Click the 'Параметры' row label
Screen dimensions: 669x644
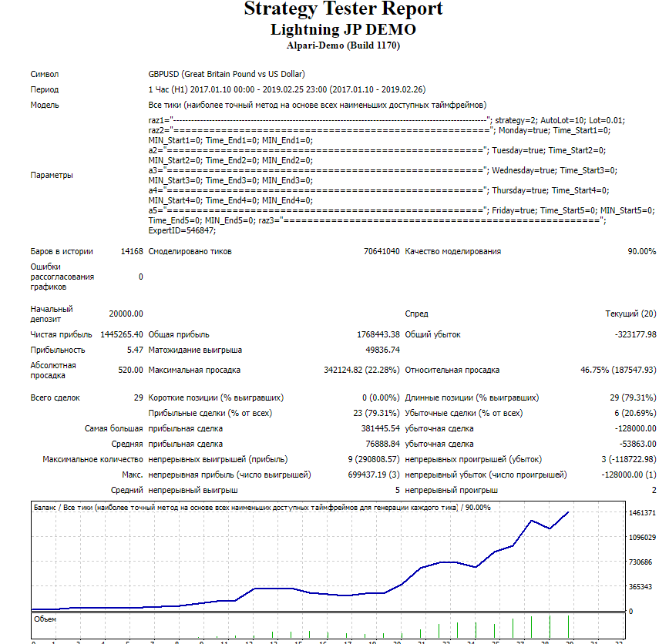click(x=52, y=175)
